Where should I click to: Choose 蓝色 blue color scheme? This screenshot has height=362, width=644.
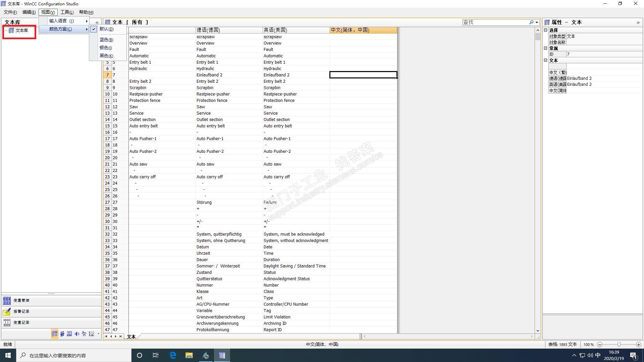[106, 40]
